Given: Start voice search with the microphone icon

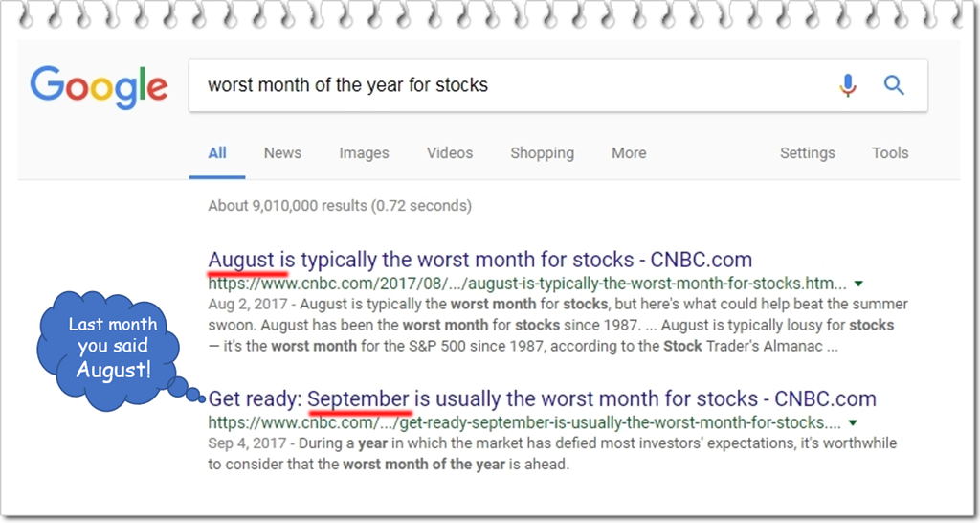Looking at the screenshot, I should click(848, 85).
